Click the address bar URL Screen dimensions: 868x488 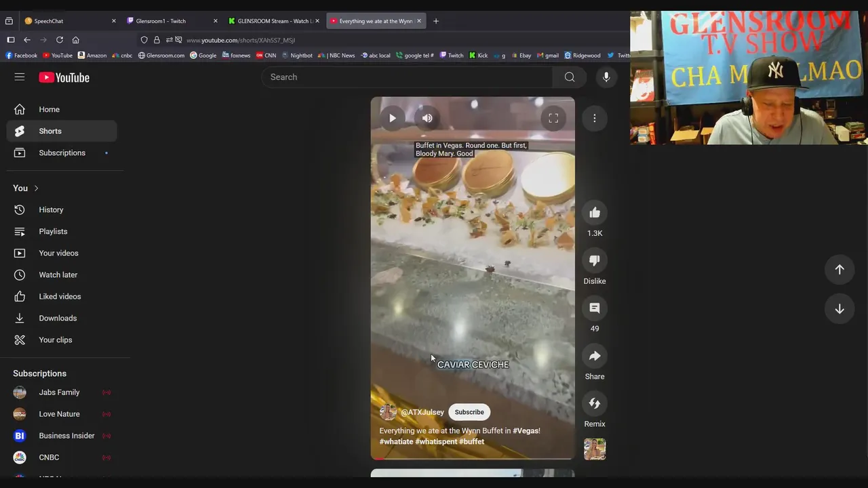coord(241,40)
